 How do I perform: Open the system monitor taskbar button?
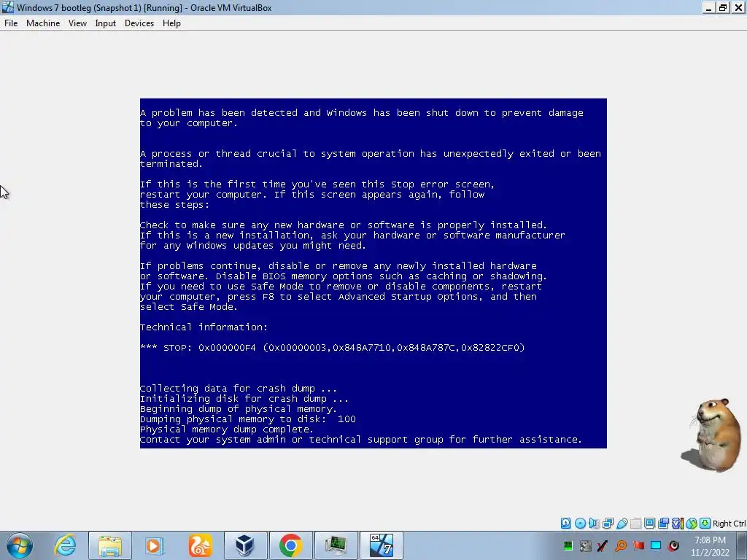[x=336, y=545]
